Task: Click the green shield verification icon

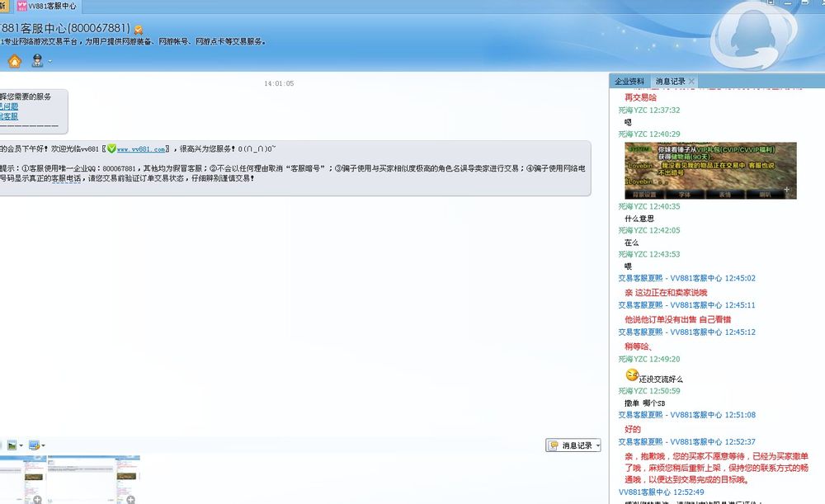Action: pyautogui.click(x=111, y=148)
